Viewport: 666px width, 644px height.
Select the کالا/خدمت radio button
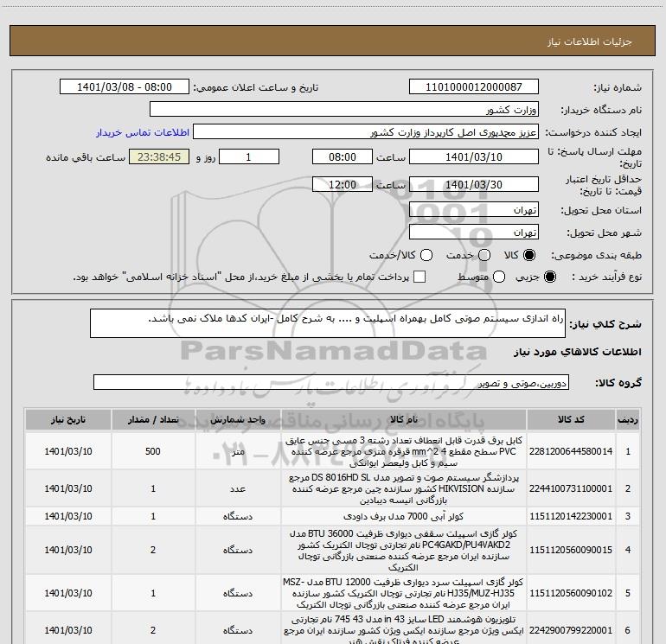click(426, 255)
